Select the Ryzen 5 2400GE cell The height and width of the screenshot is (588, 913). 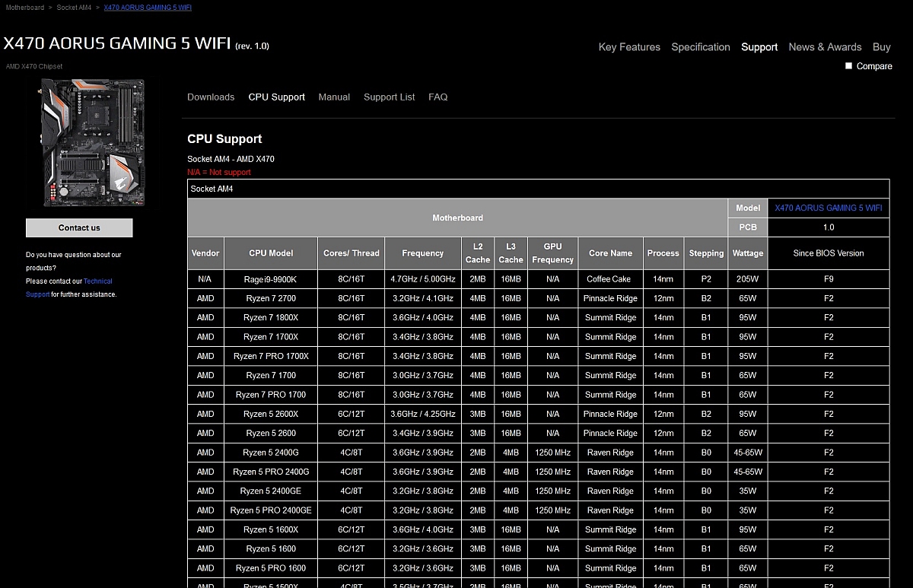[x=271, y=491]
